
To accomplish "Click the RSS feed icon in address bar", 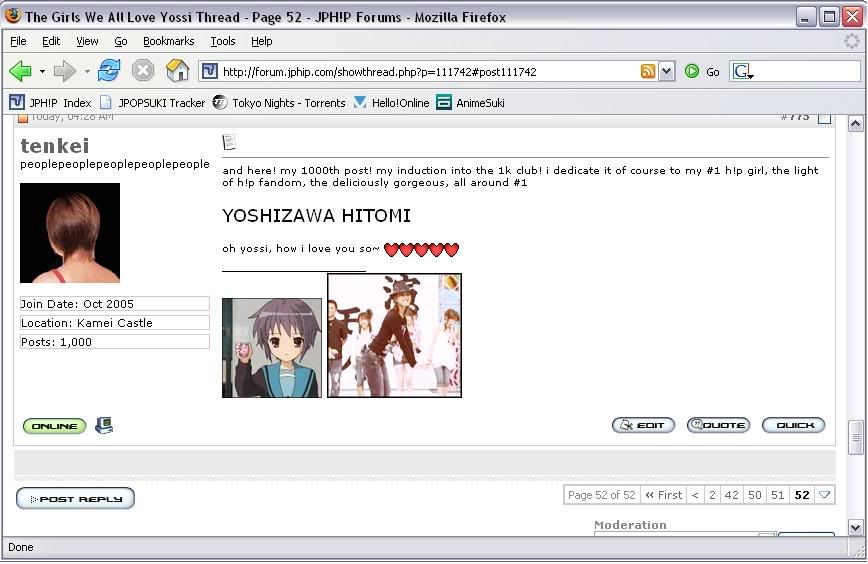I will [x=648, y=71].
